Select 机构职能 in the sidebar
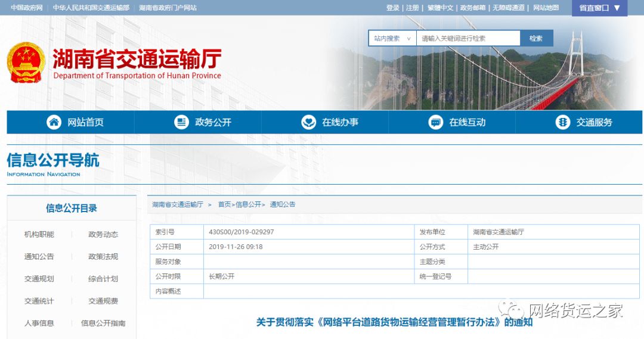Image resolution: width=644 pixels, height=339 pixels. pyautogui.click(x=39, y=234)
